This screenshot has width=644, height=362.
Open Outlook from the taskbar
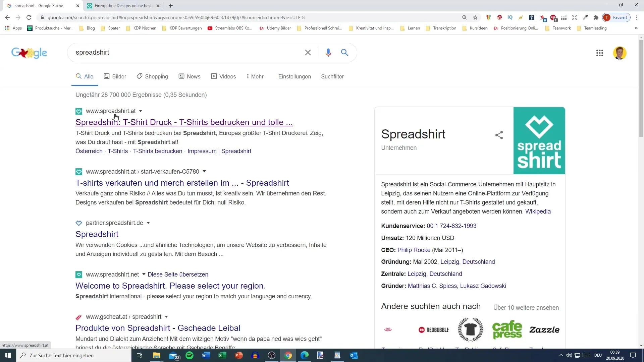pos(354,355)
